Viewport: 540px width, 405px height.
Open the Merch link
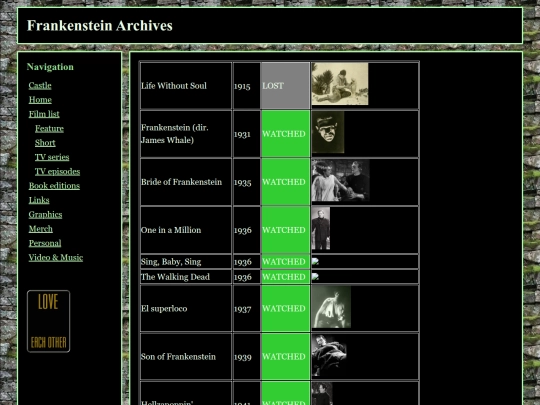[41, 229]
